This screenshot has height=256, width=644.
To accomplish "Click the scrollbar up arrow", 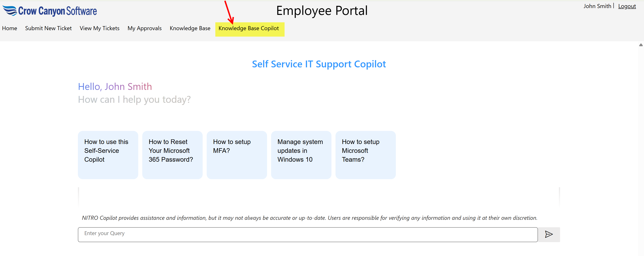I will 641,45.
